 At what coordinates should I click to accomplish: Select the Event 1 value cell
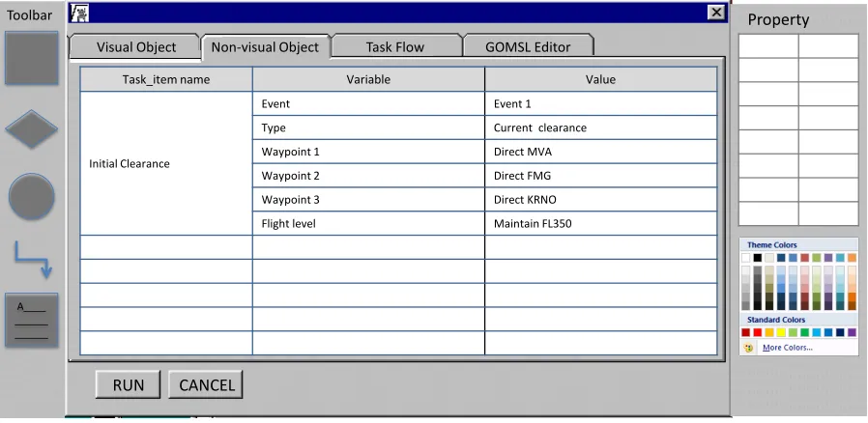600,104
